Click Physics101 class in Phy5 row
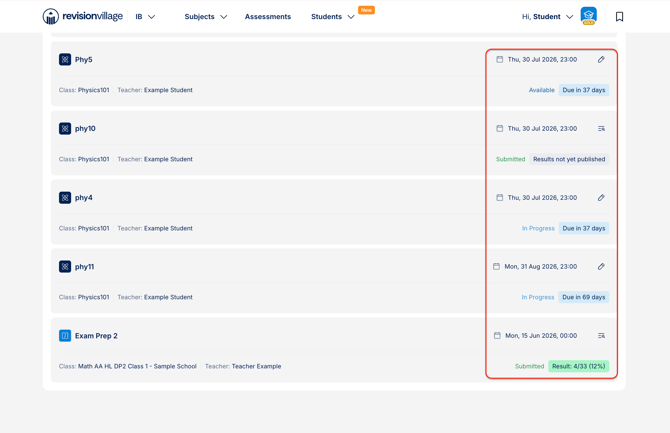 tap(94, 90)
